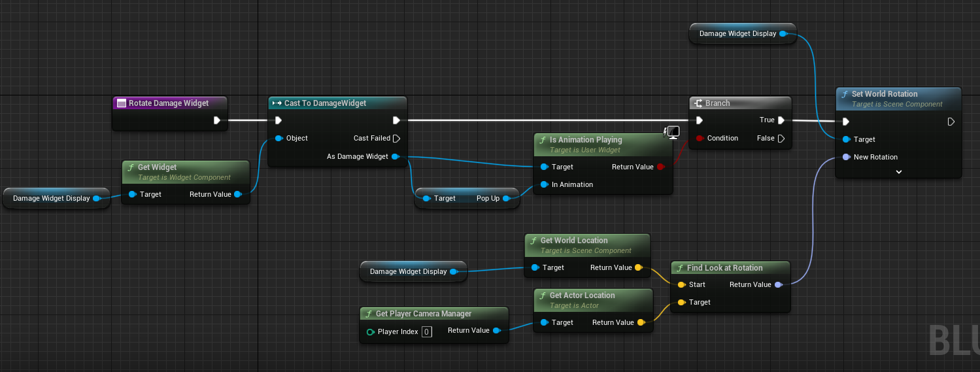Click Set World Rotation exec output pin
Screen dimensions: 980x372
pos(951,122)
